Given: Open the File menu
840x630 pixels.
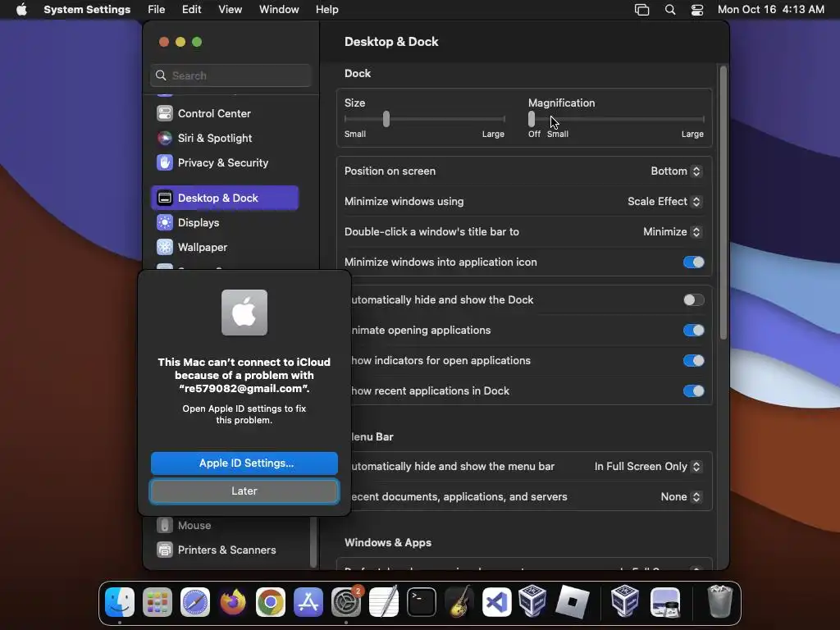Looking at the screenshot, I should (157, 10).
